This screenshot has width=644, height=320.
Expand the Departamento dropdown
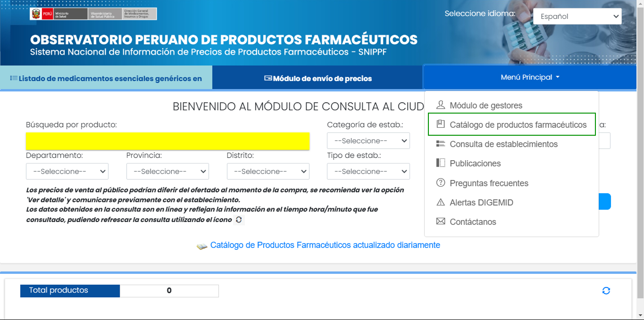point(67,172)
